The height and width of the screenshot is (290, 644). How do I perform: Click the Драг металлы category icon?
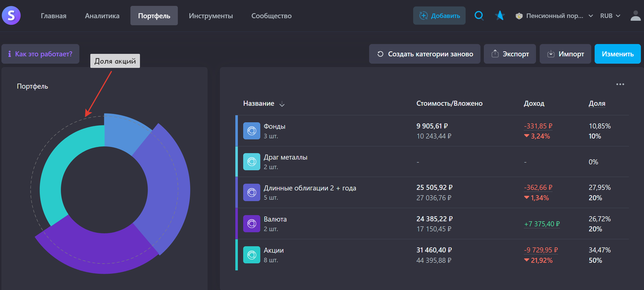pyautogui.click(x=252, y=162)
